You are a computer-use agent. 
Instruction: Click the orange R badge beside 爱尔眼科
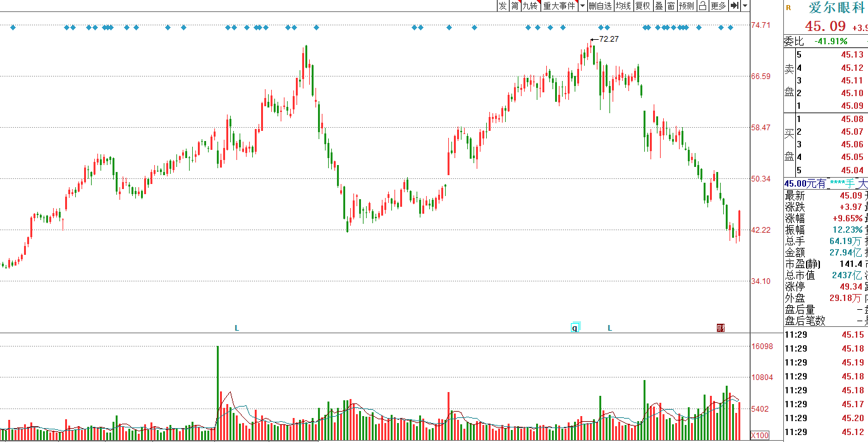[x=788, y=8]
